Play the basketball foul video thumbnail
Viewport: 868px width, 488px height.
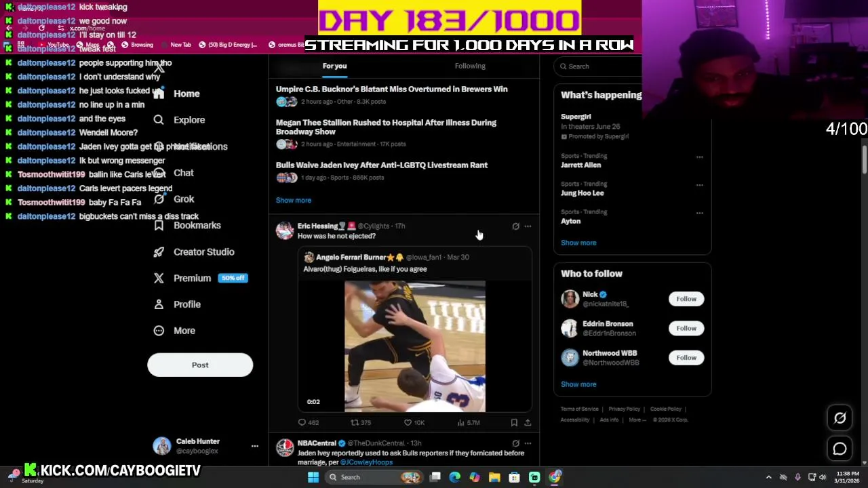click(415, 346)
